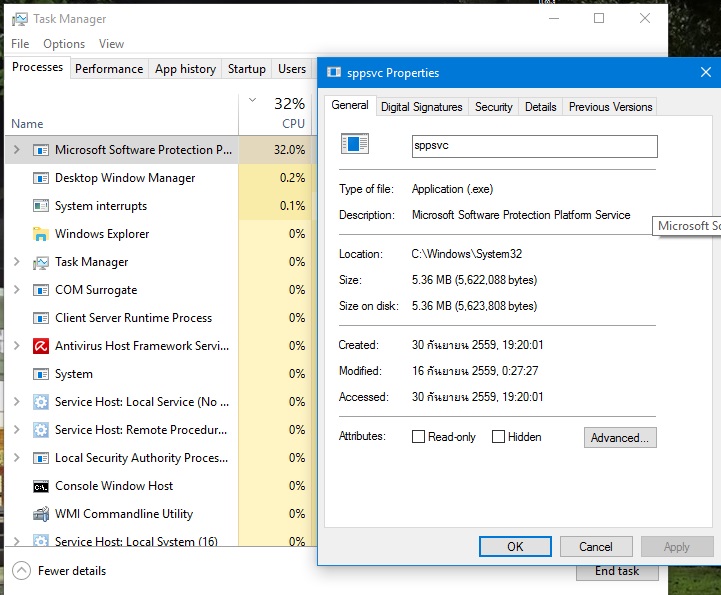Click the Local Security Authority Process icon
The width and height of the screenshot is (721, 595).
[41, 458]
